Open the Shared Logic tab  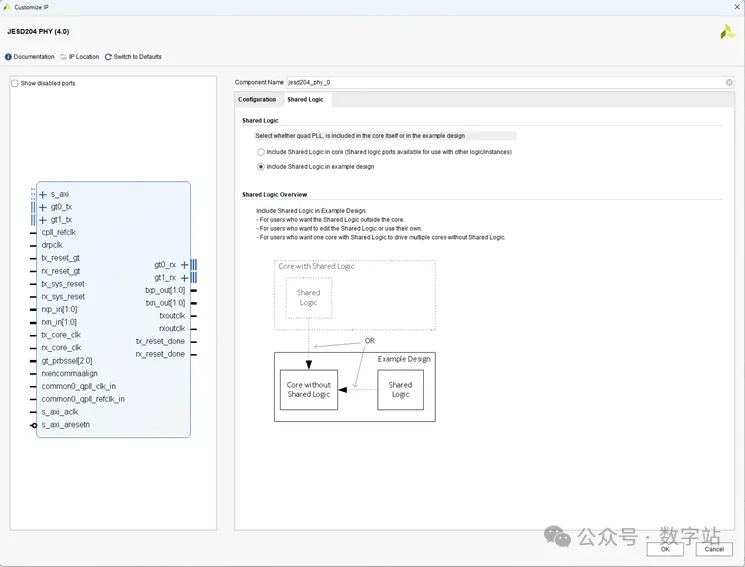click(x=305, y=100)
